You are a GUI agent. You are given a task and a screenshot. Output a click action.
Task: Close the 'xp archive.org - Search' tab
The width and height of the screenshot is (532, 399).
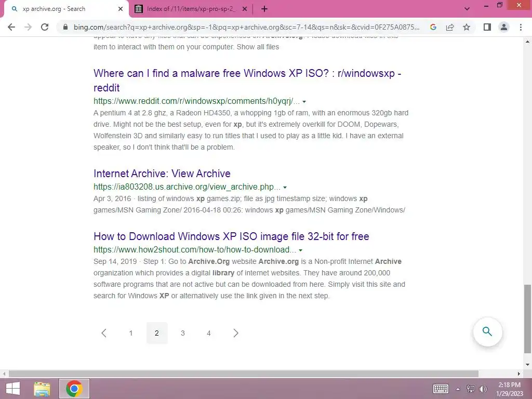(x=121, y=9)
